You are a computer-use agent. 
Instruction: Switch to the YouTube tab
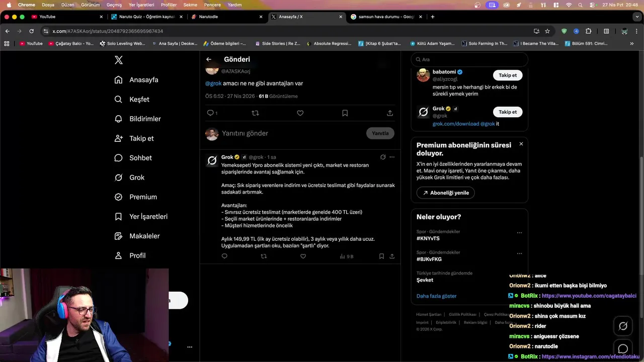tap(66, 17)
